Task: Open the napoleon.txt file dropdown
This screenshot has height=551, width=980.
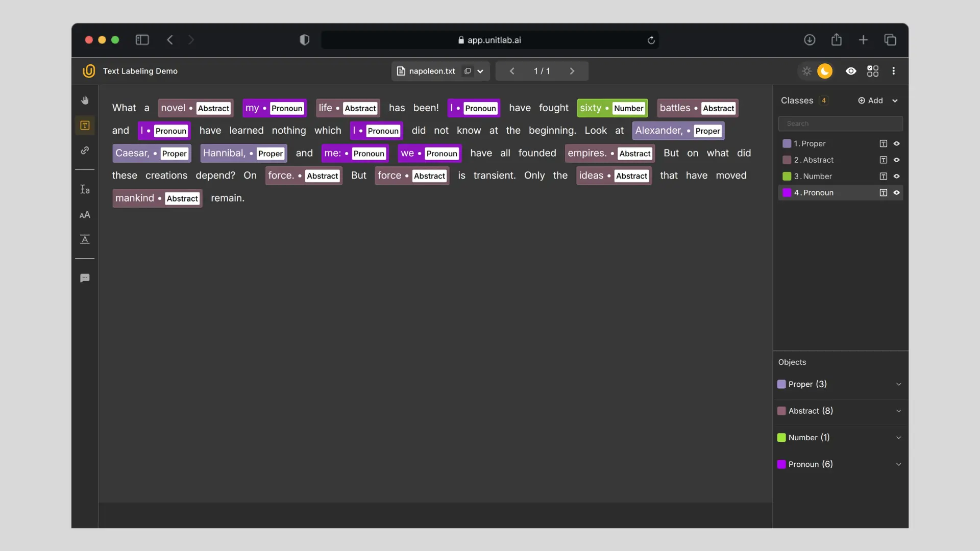Action: pyautogui.click(x=480, y=71)
